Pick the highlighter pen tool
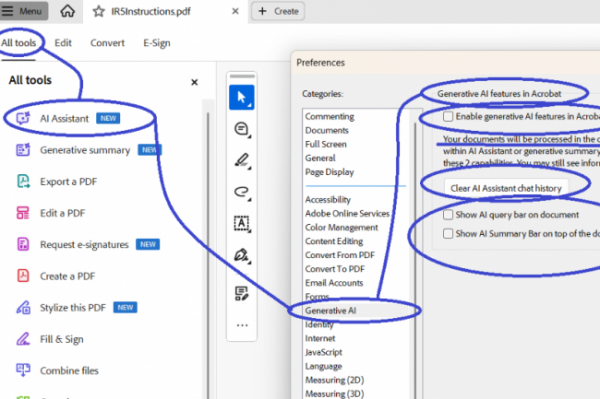 tap(242, 160)
